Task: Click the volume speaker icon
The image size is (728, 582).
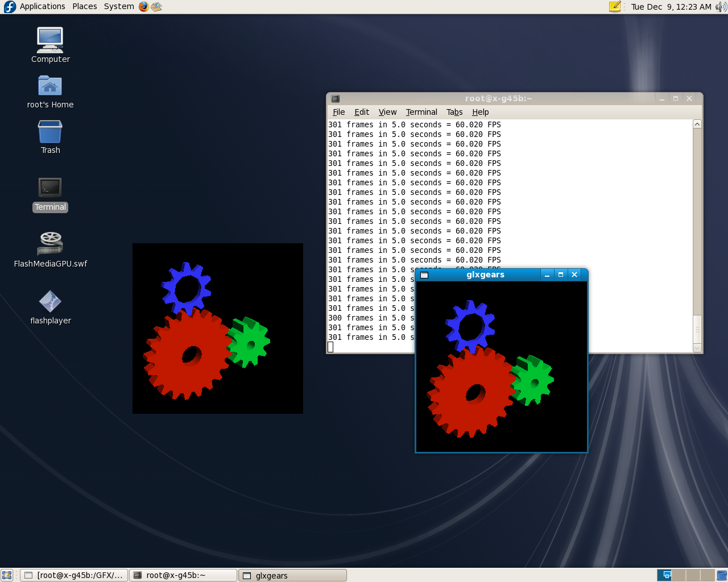Action: pyautogui.click(x=721, y=7)
